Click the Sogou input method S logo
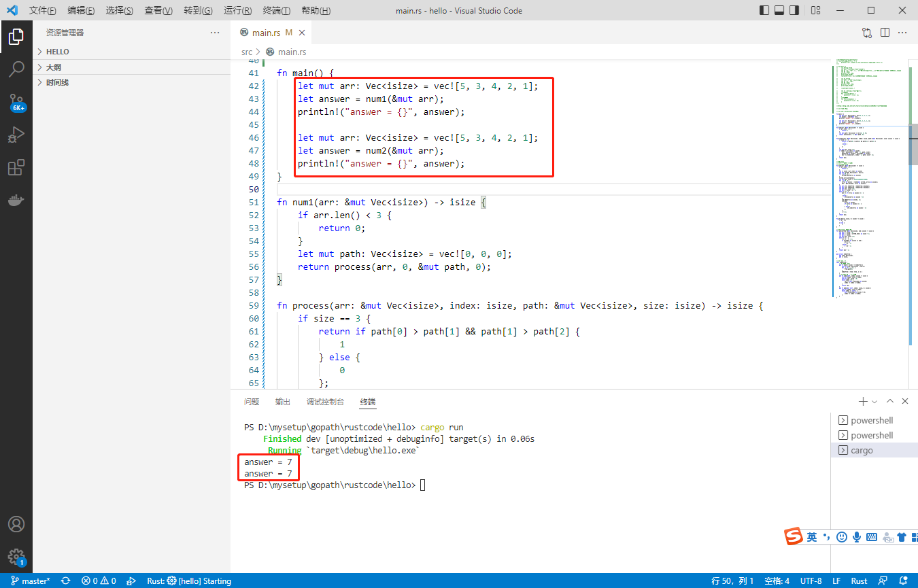 (x=794, y=536)
